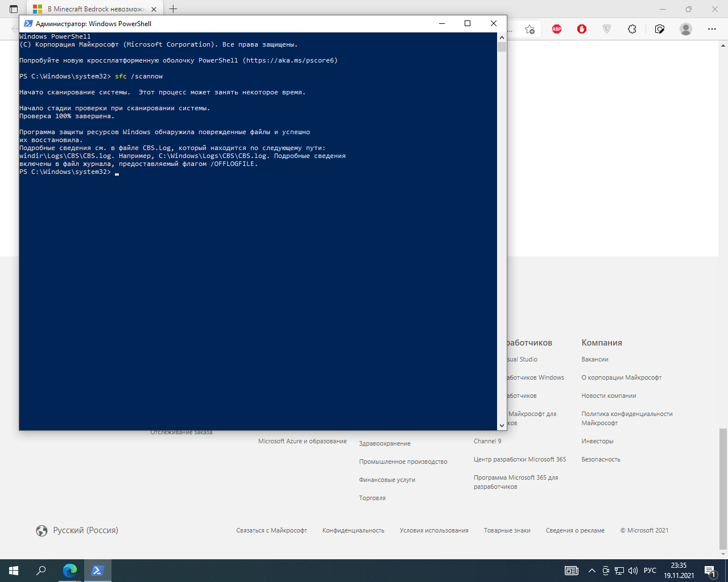This screenshot has width=728, height=582.
Task: Restore down the Edge browser window
Action: [x=689, y=9]
